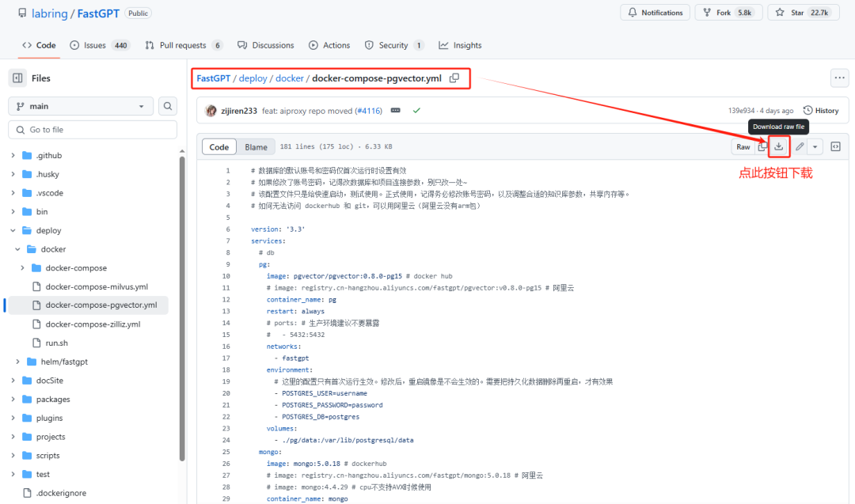Screen dimensions: 855x504
Task: Open the symbols panel icon
Action: pyautogui.click(x=835, y=146)
